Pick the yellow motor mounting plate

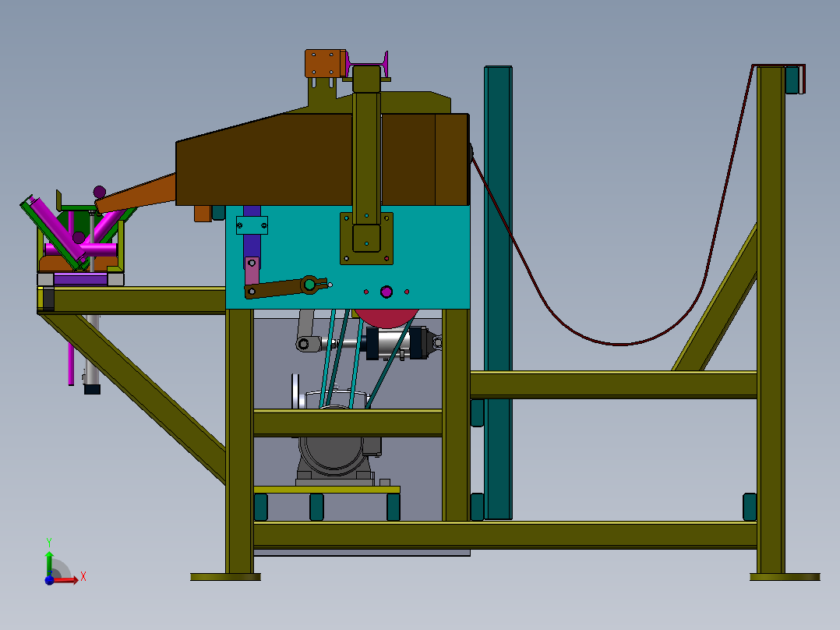[x=326, y=490]
